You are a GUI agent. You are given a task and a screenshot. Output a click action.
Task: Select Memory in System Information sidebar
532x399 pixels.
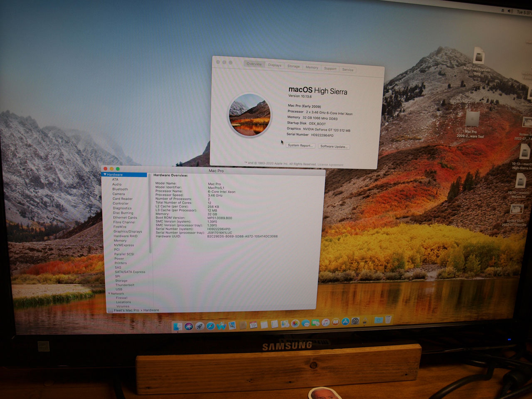(x=120, y=241)
